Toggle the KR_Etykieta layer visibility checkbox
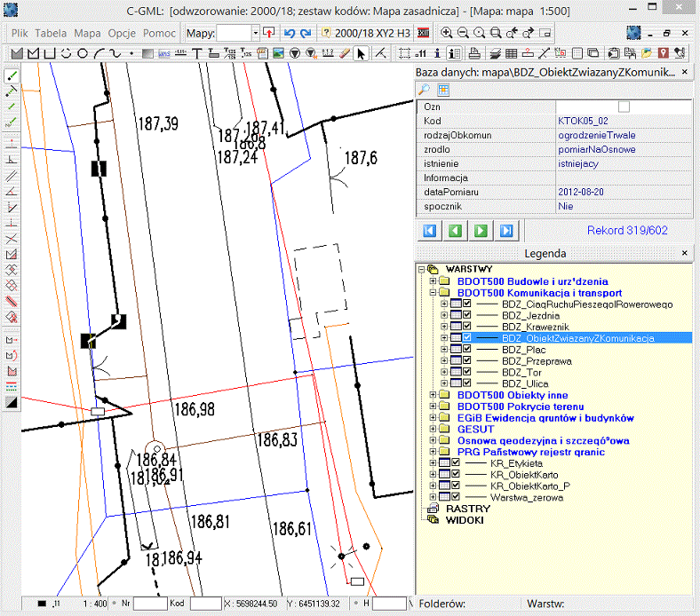The width and height of the screenshot is (700, 616). [x=456, y=463]
